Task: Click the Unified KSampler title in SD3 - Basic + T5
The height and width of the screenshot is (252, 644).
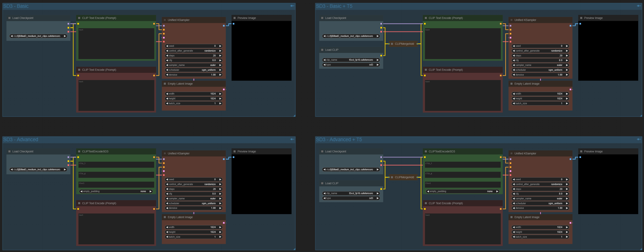Action: pos(525,20)
